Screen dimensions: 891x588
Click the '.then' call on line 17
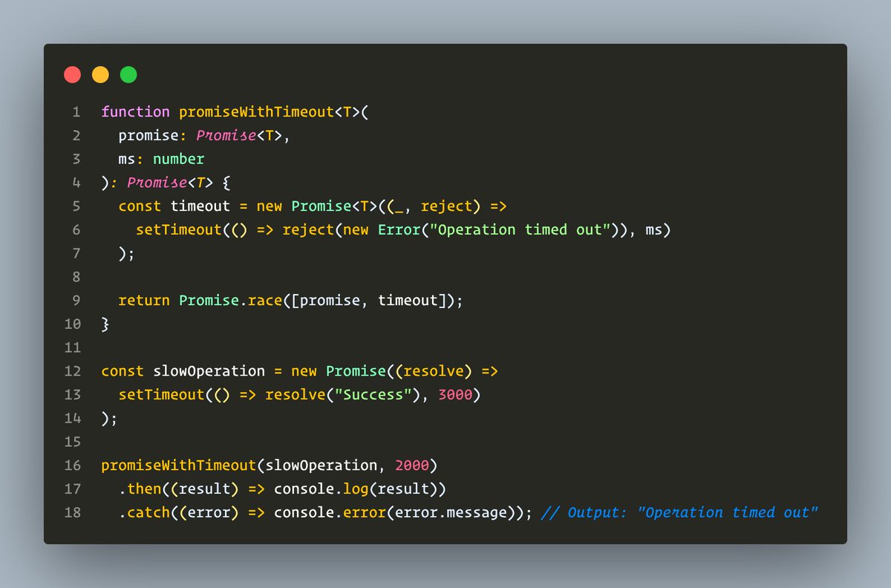[x=140, y=489]
